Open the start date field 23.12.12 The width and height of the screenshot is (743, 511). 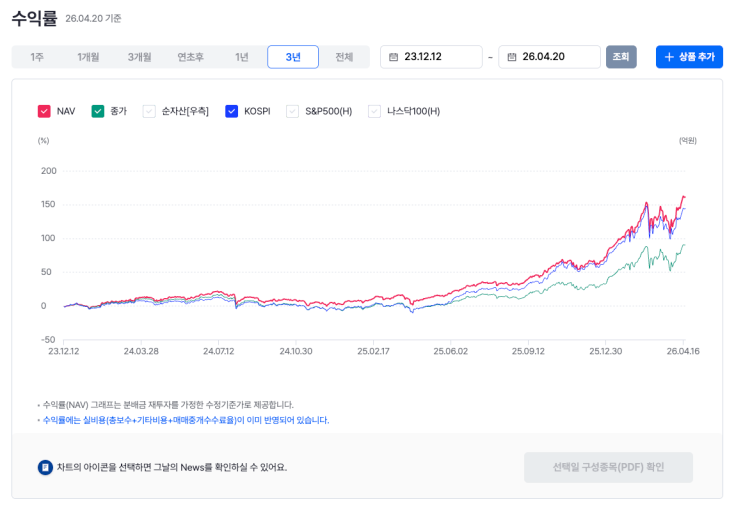tap(431, 57)
